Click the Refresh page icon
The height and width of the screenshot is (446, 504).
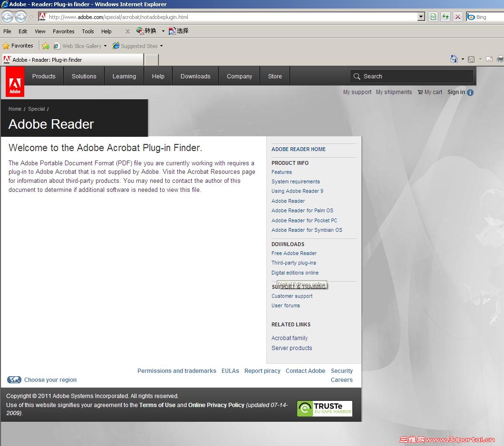pos(446,17)
